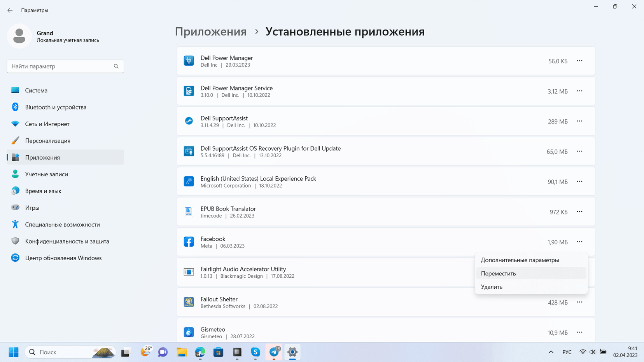Viewport: 644px width, 362px height.
Task: Open the Grand local account profile
Action: coord(53,36)
